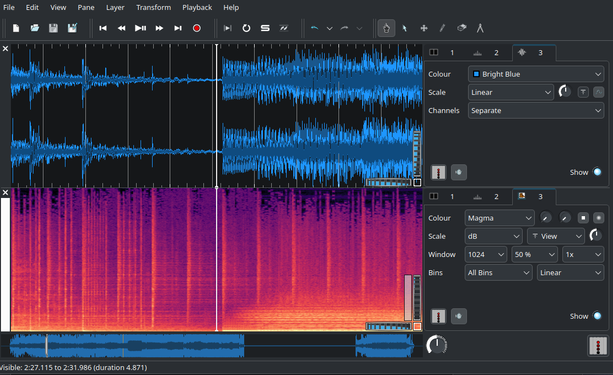
Task: Select the Draw pencil tool
Action: pos(443,28)
